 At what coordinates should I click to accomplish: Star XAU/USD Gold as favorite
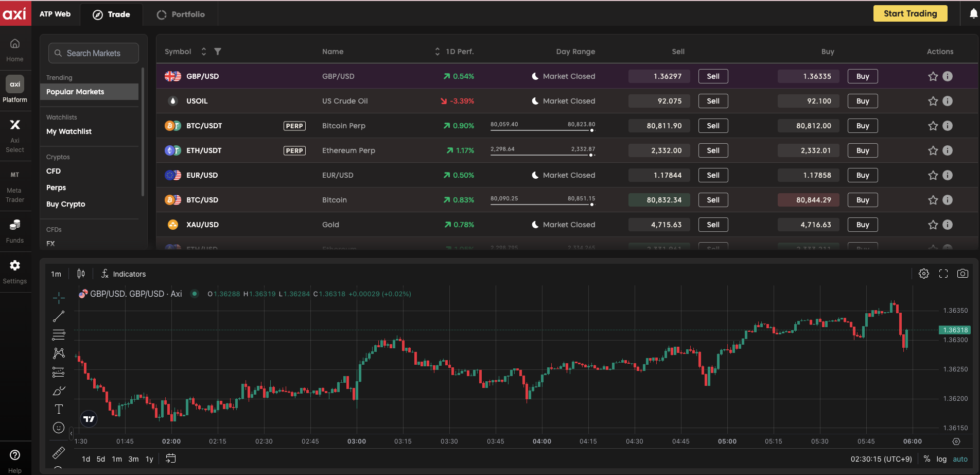click(933, 225)
